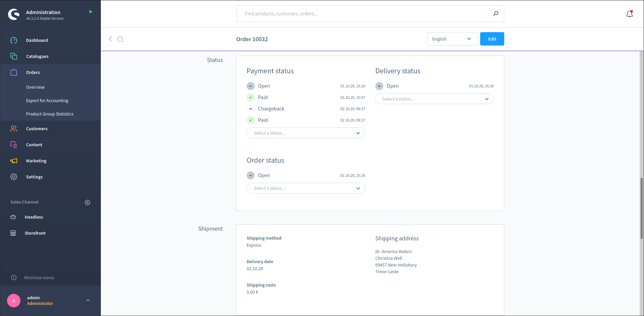This screenshot has height=316, width=644.
Task: Click the blue Edit button
Action: tap(492, 39)
